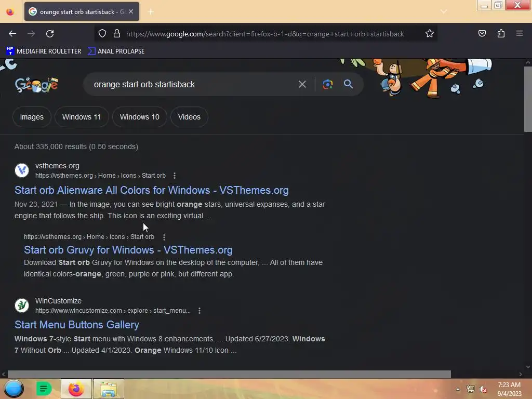The width and height of the screenshot is (532, 399).
Task: Click the address bar URL
Action: [265, 34]
